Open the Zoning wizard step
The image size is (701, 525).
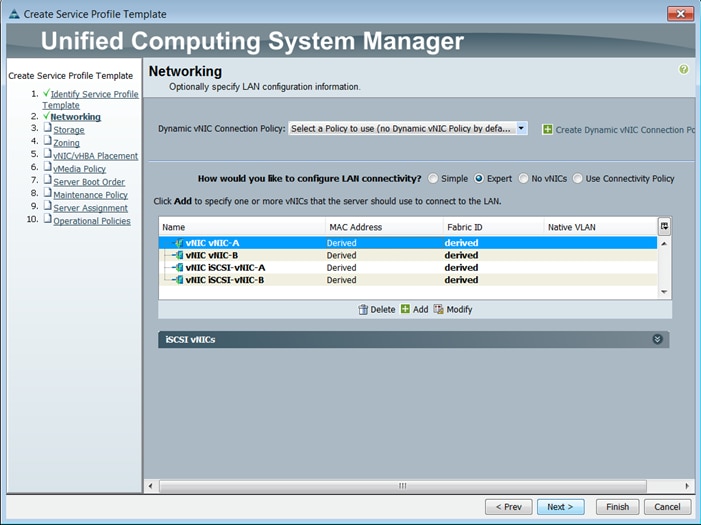tap(67, 143)
